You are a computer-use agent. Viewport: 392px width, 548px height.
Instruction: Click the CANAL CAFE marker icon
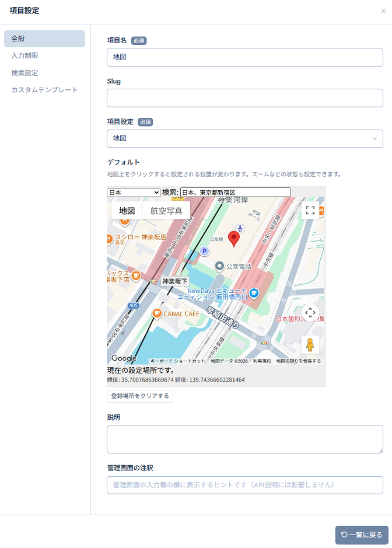point(157,313)
